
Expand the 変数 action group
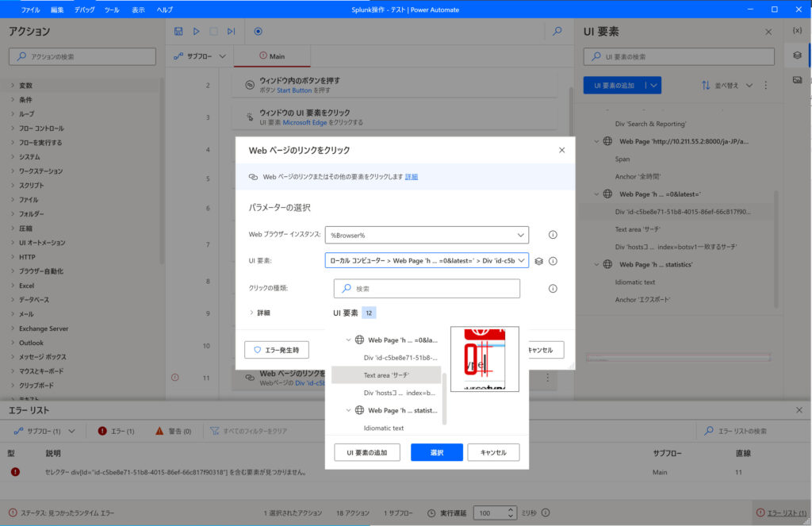[x=13, y=86]
